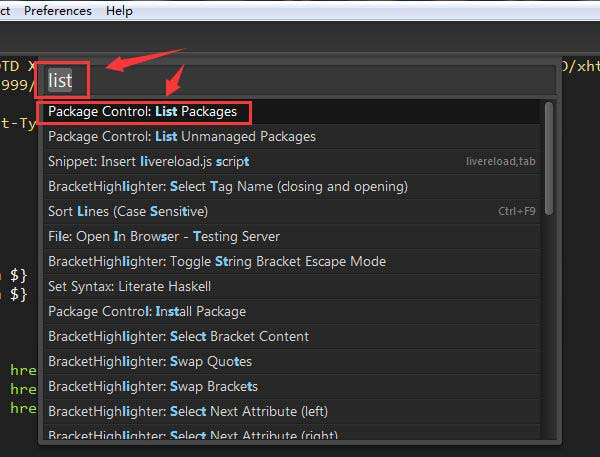600x457 pixels.
Task: Choose 'BracketHighlighter: Select Next Attribute (left)'
Action: 292,412
